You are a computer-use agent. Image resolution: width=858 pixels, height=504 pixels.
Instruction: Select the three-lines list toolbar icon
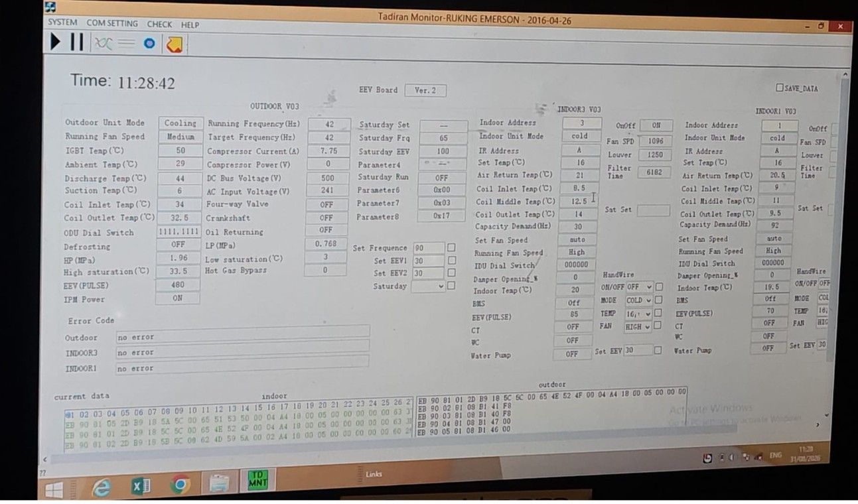point(126,43)
